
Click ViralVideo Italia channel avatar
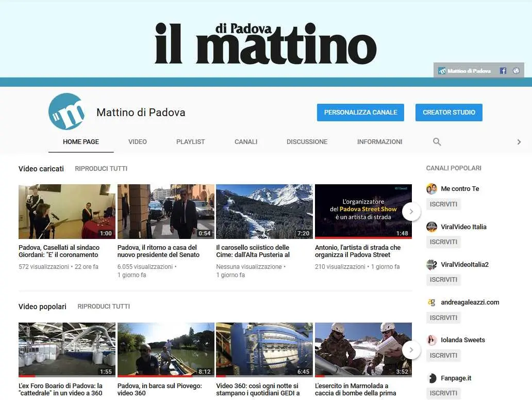tap(431, 227)
